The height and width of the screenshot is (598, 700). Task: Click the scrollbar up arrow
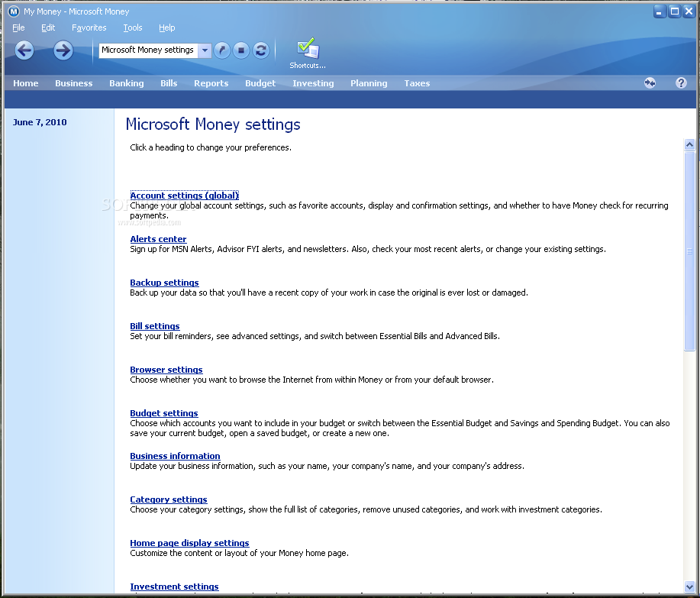coord(689,144)
